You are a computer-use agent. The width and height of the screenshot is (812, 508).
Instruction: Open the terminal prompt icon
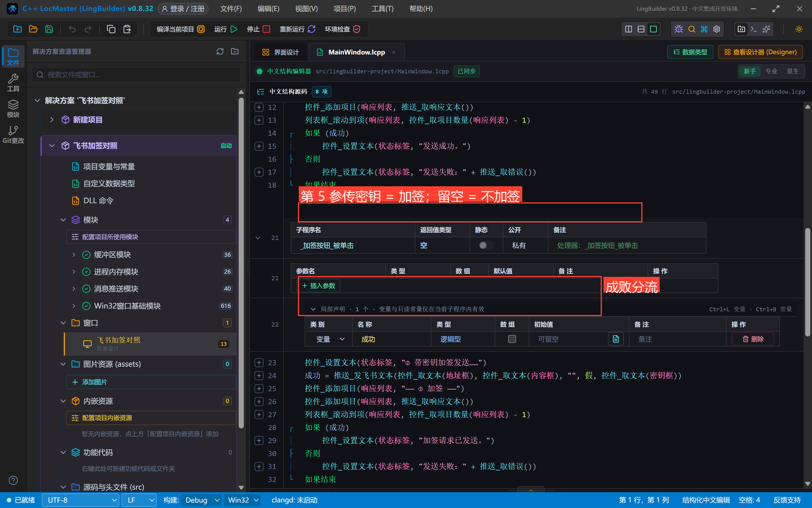point(754,29)
